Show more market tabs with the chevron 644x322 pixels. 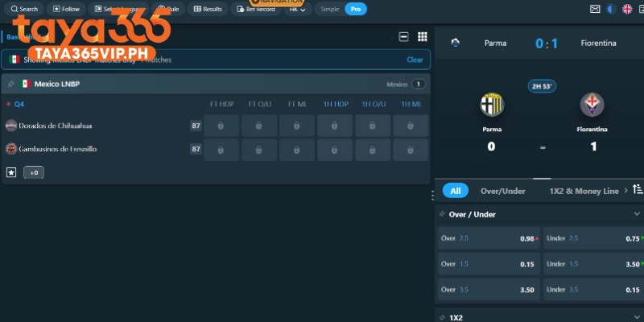tap(626, 190)
